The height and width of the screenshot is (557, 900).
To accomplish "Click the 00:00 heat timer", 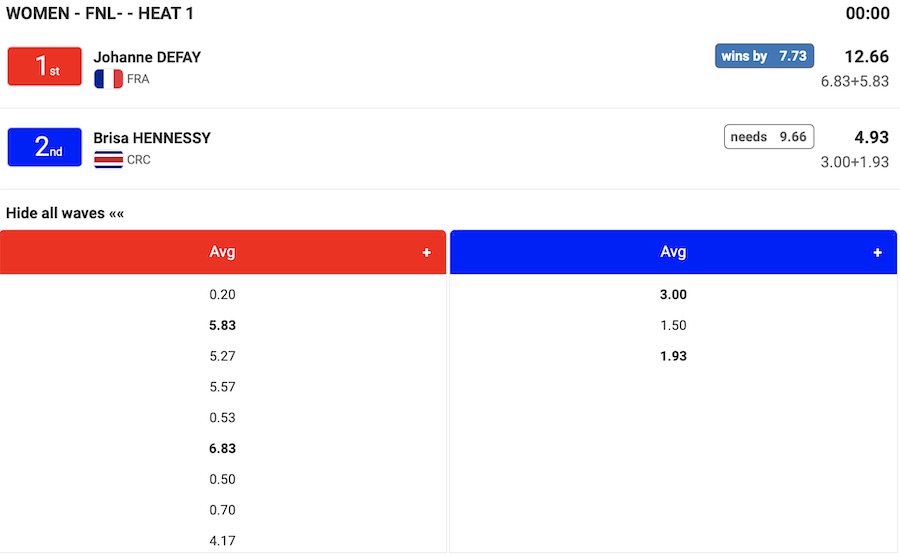I will tap(867, 13).
